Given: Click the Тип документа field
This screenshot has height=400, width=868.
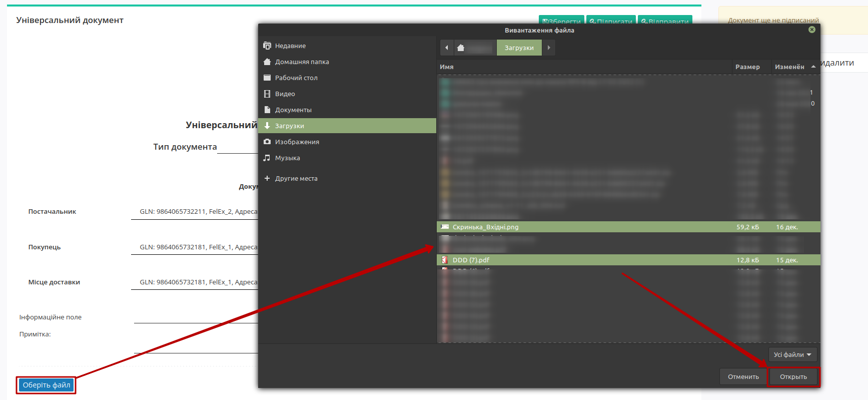Looking at the screenshot, I should click(238, 147).
